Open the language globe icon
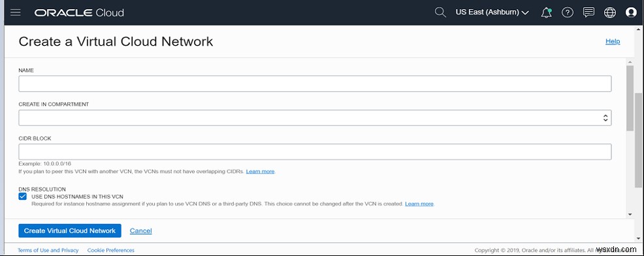644x256 pixels. 610,13
